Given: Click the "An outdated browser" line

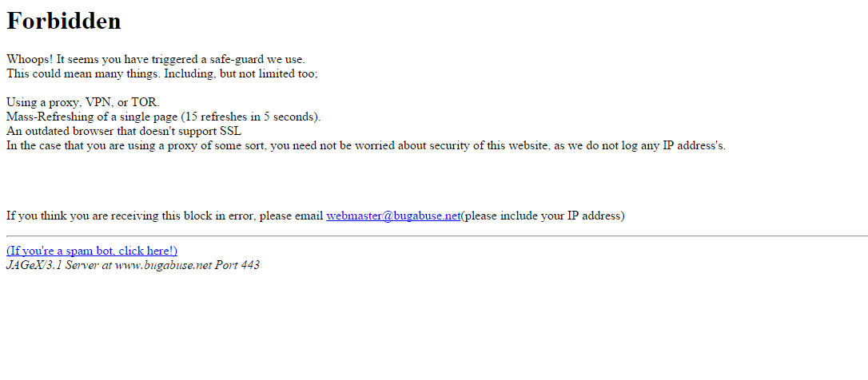Looking at the screenshot, I should 123,132.
